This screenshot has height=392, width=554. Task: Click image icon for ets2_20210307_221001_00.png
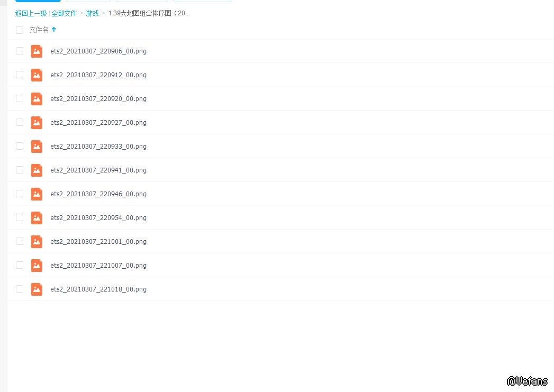point(37,241)
